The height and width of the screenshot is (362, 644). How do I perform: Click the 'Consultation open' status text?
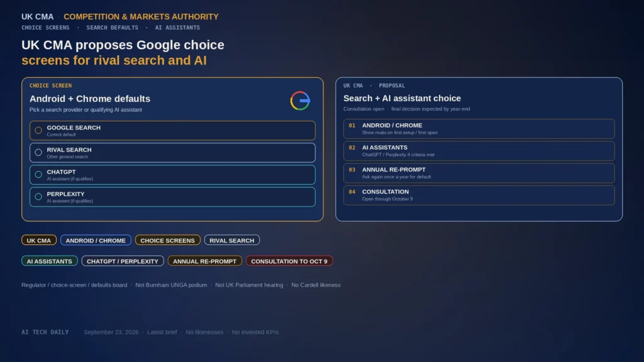(x=364, y=109)
